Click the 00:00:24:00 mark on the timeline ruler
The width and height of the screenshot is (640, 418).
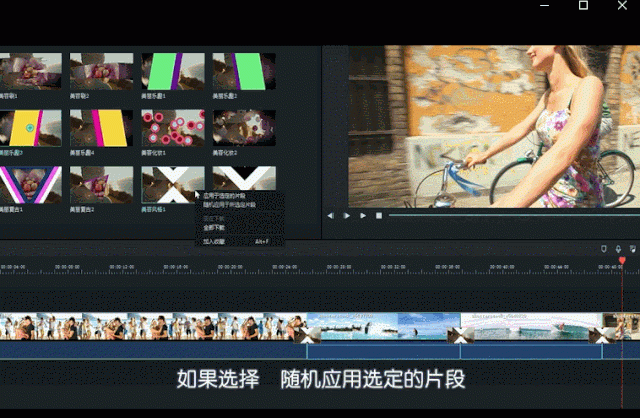[x=284, y=267]
